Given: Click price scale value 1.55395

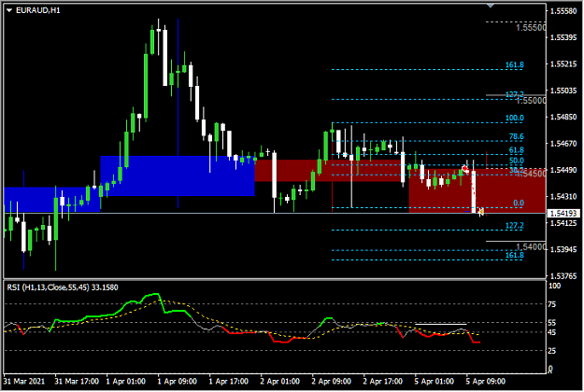Looking at the screenshot, I should point(563,37).
